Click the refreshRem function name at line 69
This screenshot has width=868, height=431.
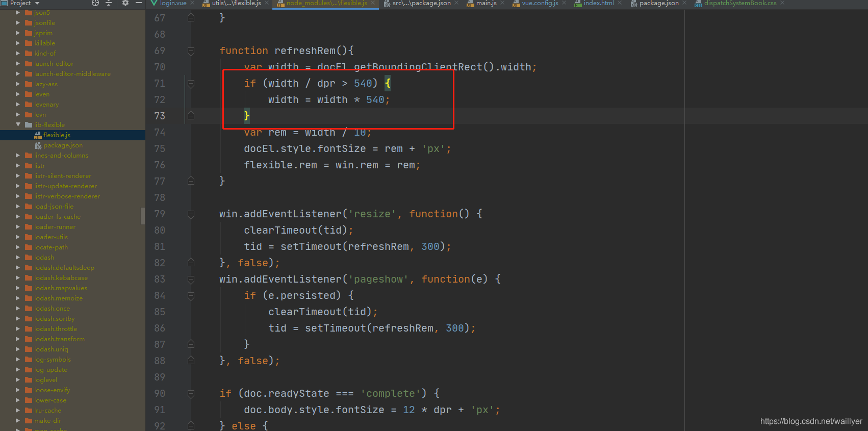(305, 50)
